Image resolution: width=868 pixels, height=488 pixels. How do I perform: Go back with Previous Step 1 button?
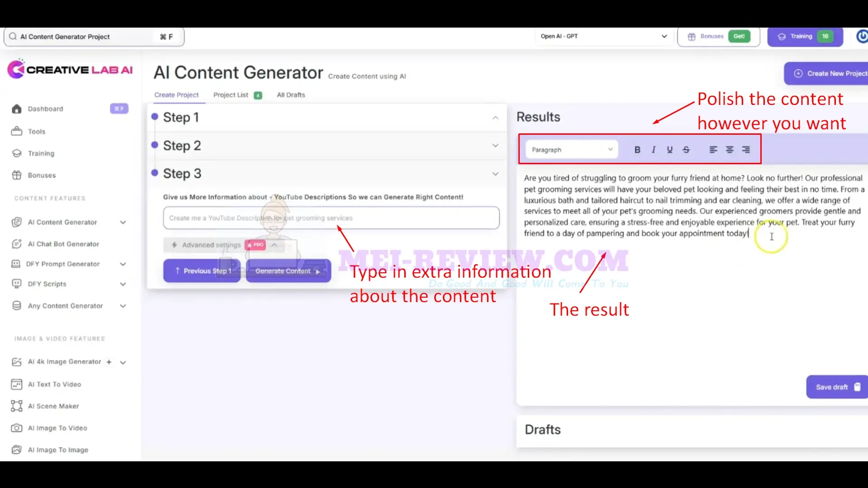pyautogui.click(x=202, y=271)
